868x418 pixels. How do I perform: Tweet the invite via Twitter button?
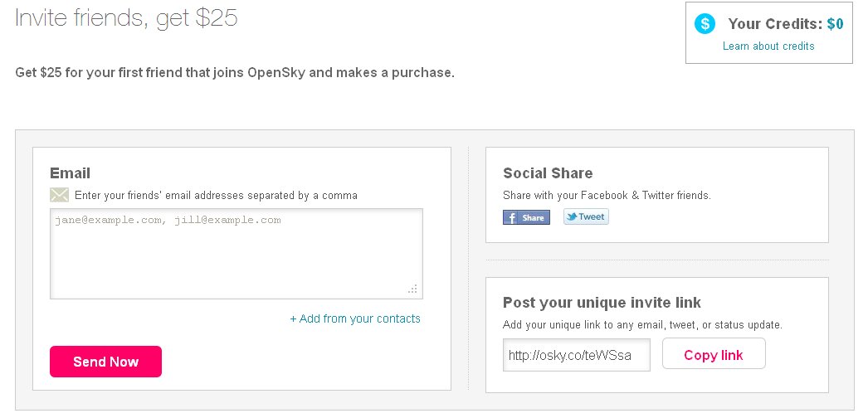[x=586, y=216]
